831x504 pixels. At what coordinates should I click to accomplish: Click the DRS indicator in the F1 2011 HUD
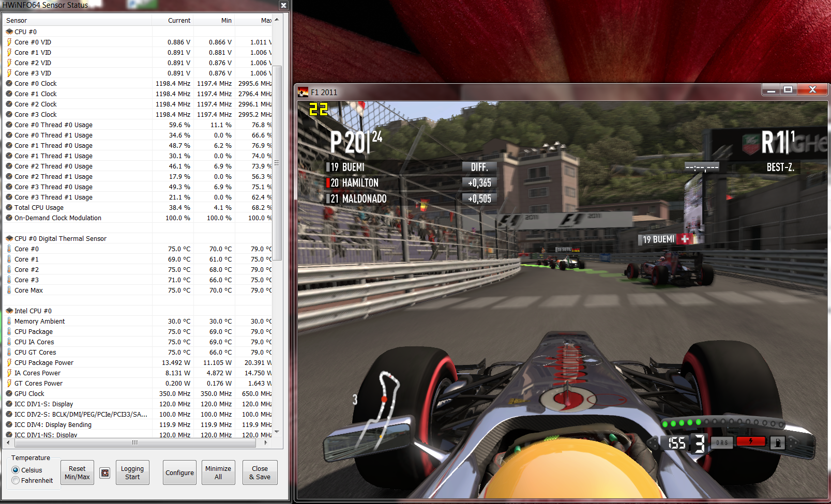point(722,442)
